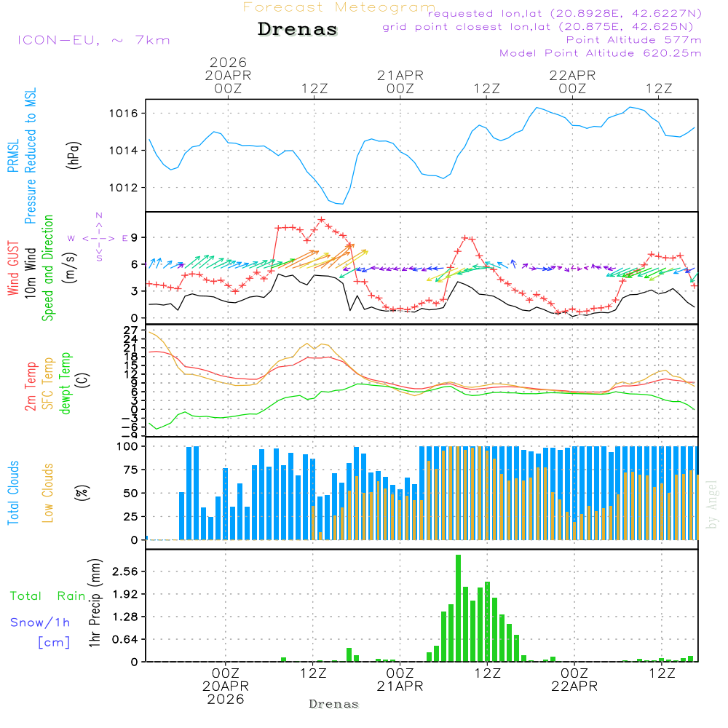Screen dimensions: 728x728
Task: Click the dewpt Temp axis label
Action: point(66,384)
